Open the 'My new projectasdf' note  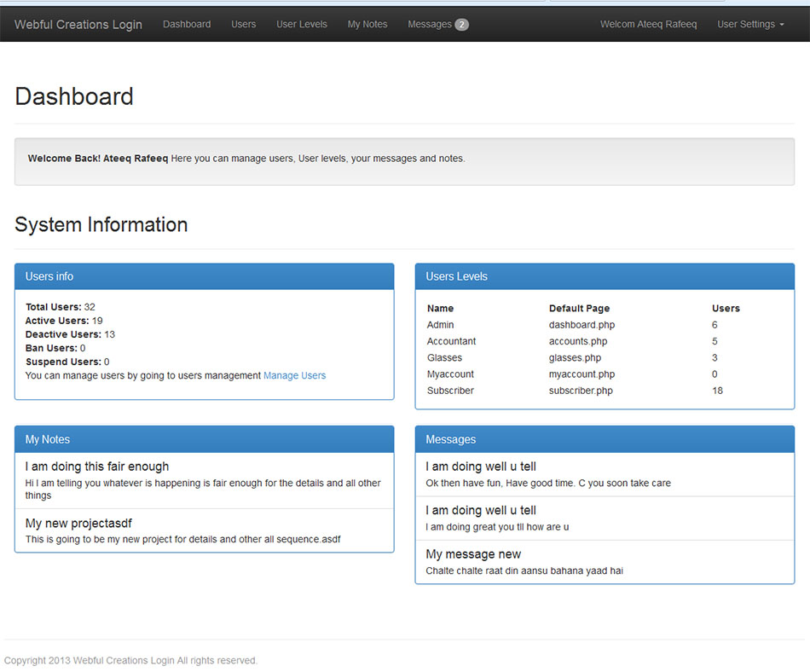pos(78,523)
